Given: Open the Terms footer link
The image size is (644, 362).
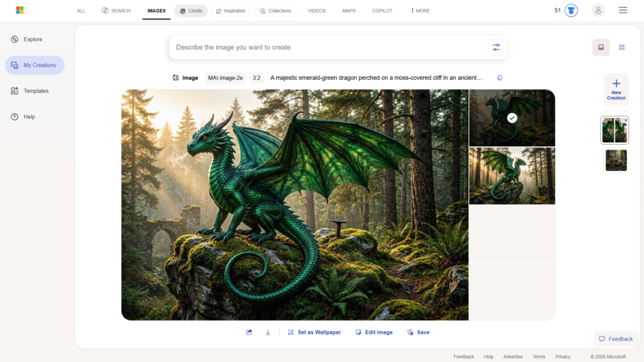Looking at the screenshot, I should coord(539,357).
